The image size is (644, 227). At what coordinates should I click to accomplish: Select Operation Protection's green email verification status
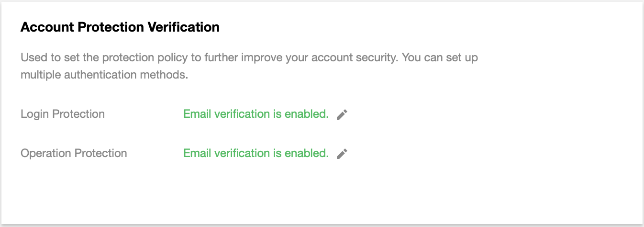pyautogui.click(x=256, y=153)
